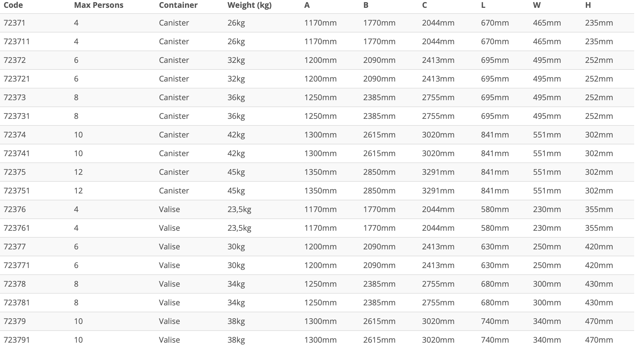Screen dimensions: 639x364
Task: Click product code 72371
Action: tap(15, 23)
